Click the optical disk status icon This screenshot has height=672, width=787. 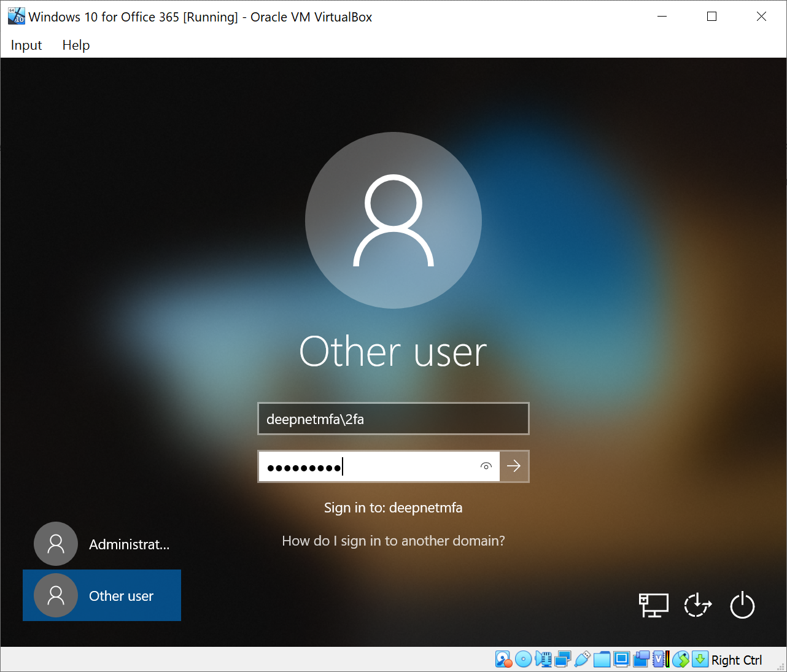coord(523,660)
